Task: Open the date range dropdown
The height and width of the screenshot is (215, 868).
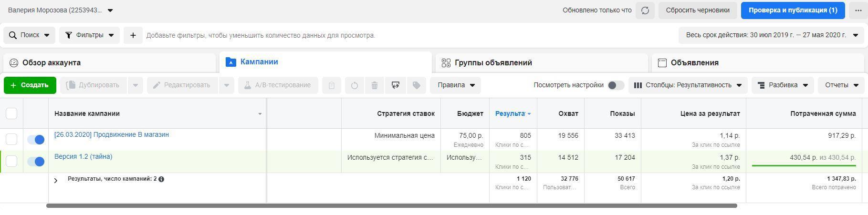Action: [771, 35]
